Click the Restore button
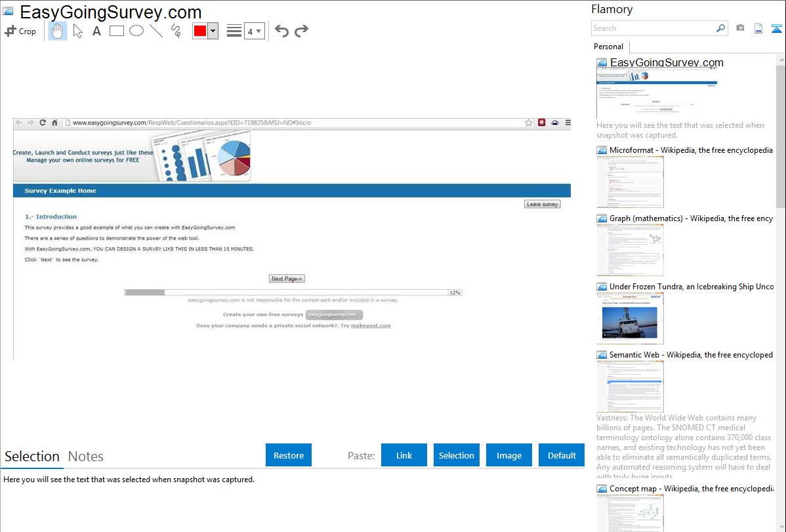 (x=289, y=455)
